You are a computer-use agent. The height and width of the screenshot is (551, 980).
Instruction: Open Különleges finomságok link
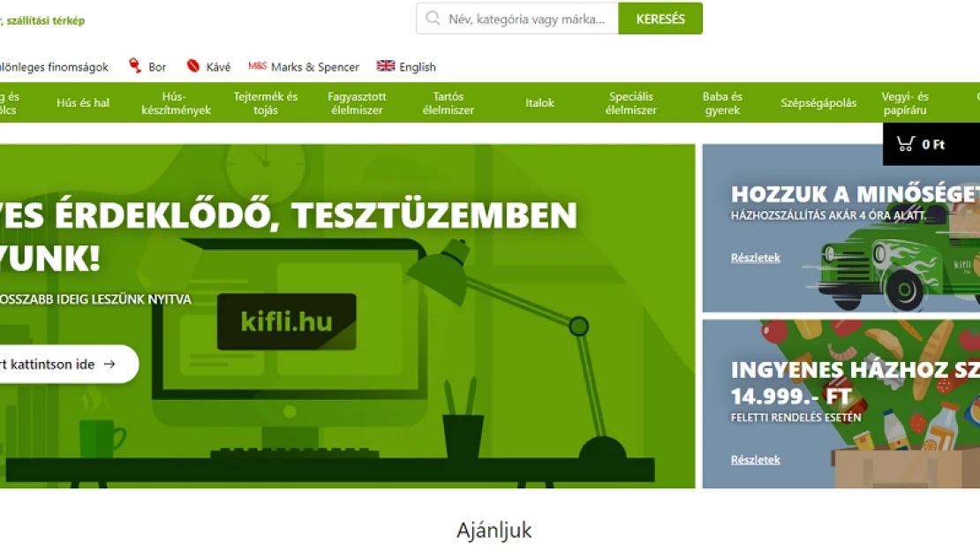pos(54,67)
